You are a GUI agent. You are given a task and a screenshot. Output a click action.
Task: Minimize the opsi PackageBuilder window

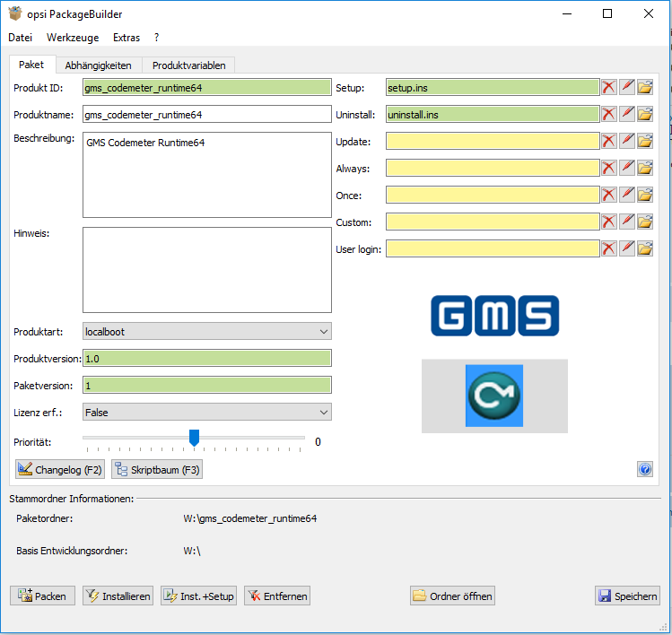[567, 13]
